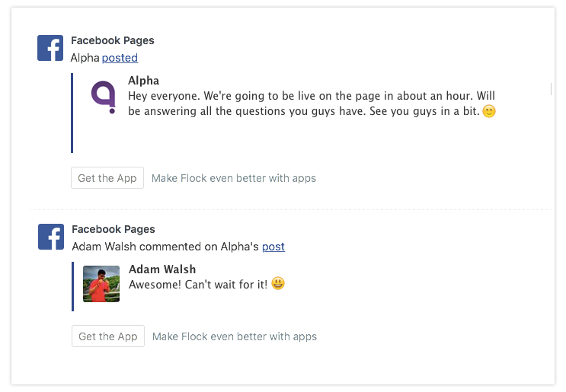Click the "Adam Walsh commented on Alpha's" text
The width and height of the screenshot is (566, 392).
coord(165,247)
